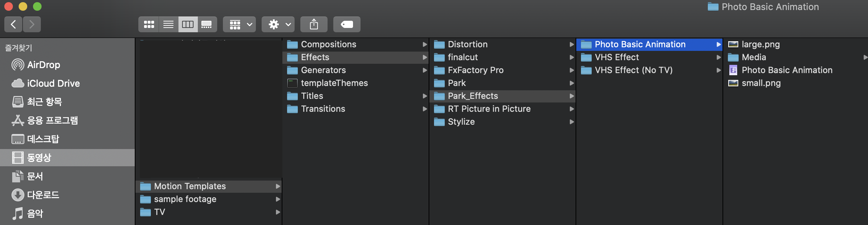Open the FxFactory Pro folder

476,70
